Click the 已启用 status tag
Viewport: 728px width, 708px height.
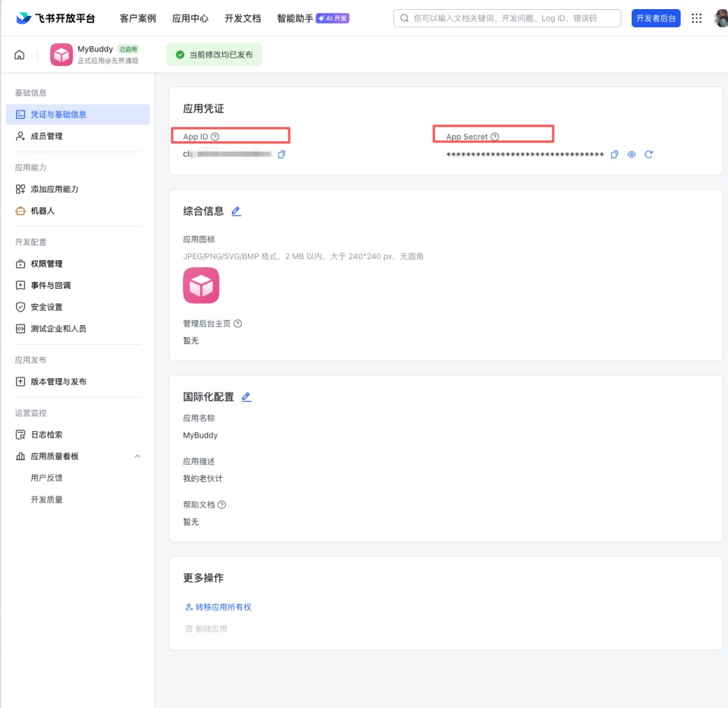click(129, 49)
